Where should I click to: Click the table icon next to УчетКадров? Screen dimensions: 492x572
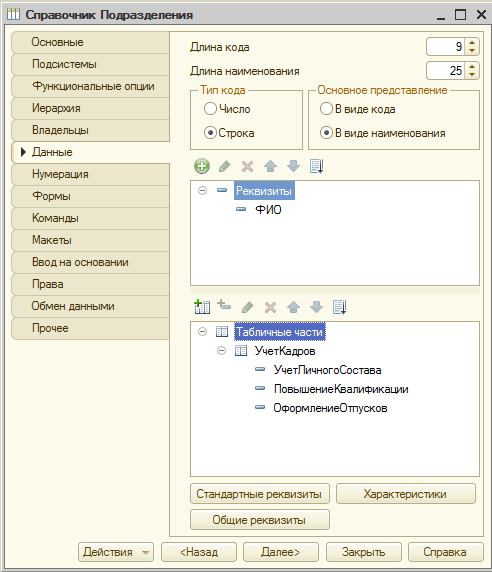[x=241, y=351]
